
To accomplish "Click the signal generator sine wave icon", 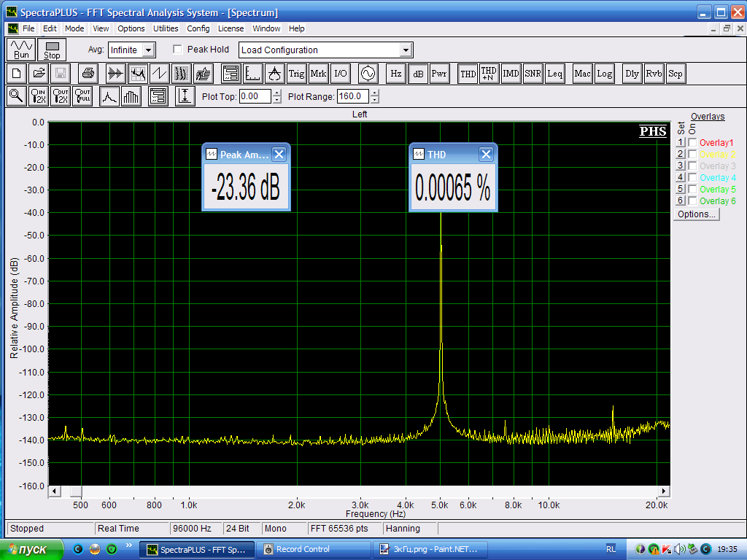I will pos(367,74).
